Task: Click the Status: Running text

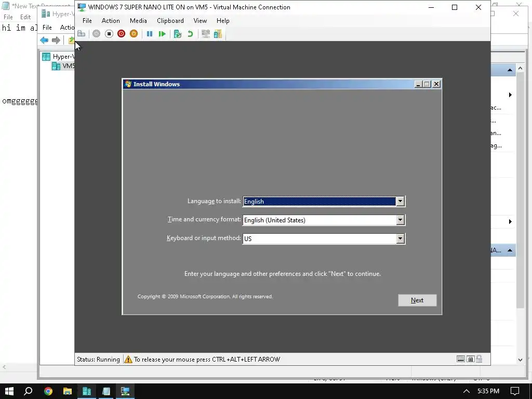Action: pyautogui.click(x=98, y=360)
